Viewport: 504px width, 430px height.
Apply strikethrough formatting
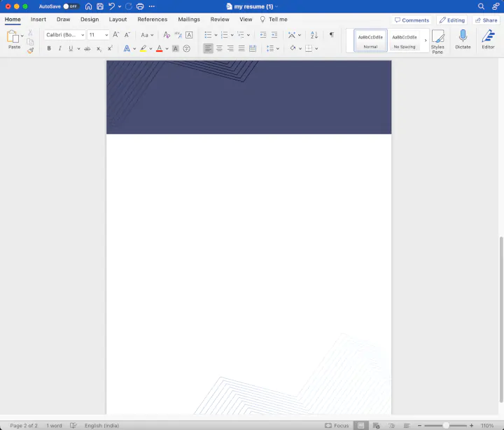(x=87, y=49)
